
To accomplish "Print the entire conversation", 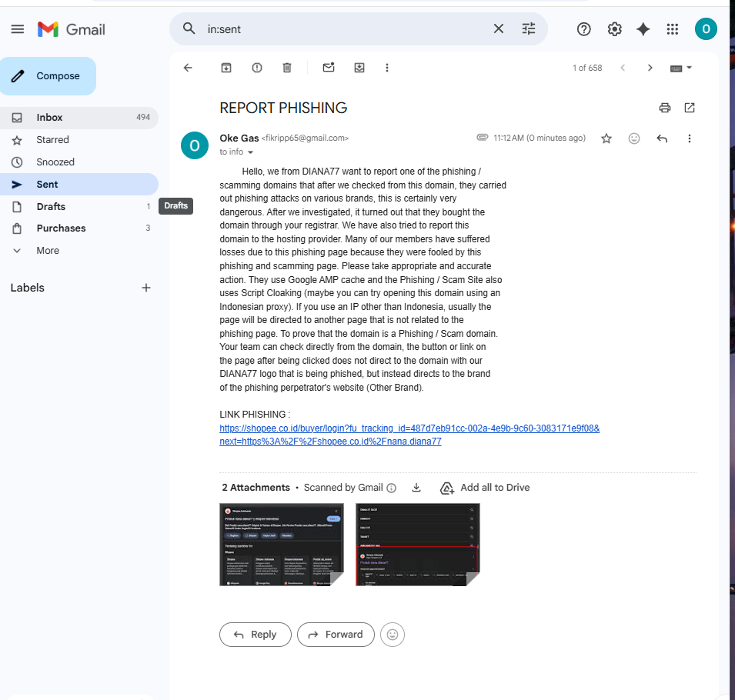I will tap(665, 108).
